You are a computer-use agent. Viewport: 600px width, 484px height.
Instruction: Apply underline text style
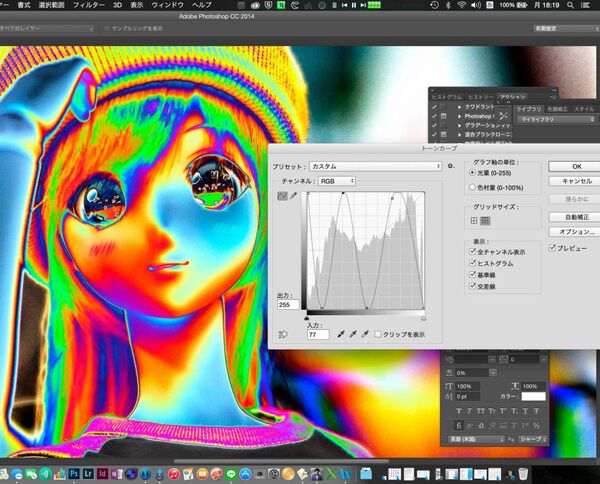click(525, 411)
